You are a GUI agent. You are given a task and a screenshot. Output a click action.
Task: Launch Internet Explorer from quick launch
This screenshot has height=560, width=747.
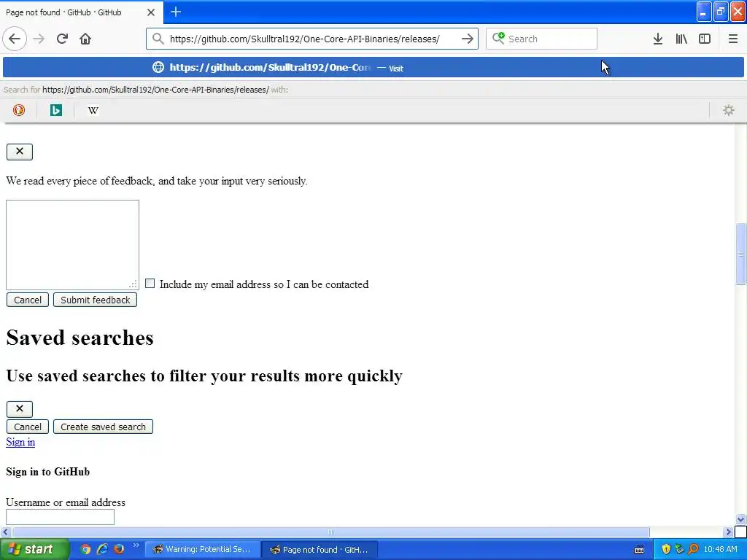[x=102, y=549]
